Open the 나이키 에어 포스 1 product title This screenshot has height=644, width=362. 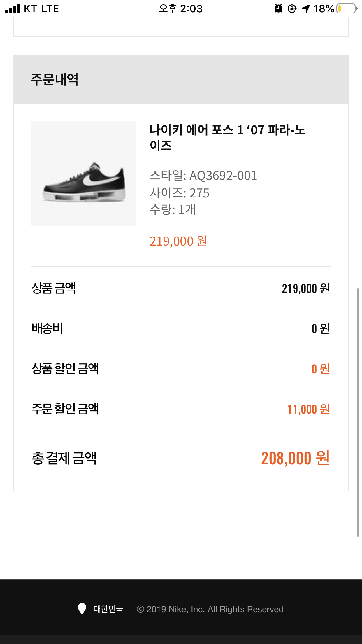tap(227, 137)
